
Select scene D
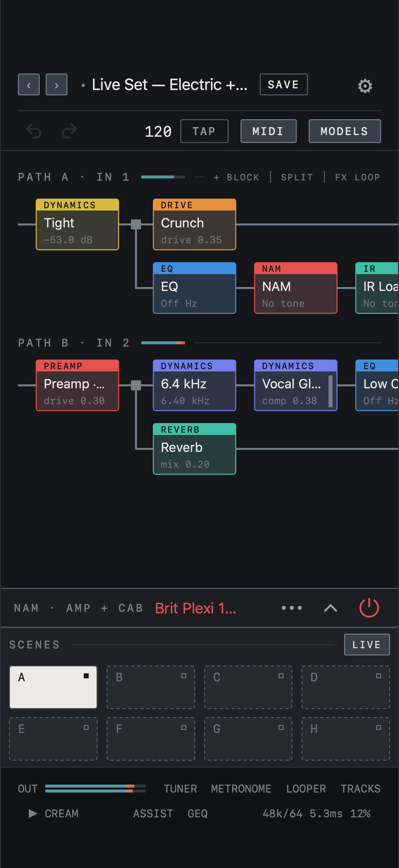pos(345,687)
